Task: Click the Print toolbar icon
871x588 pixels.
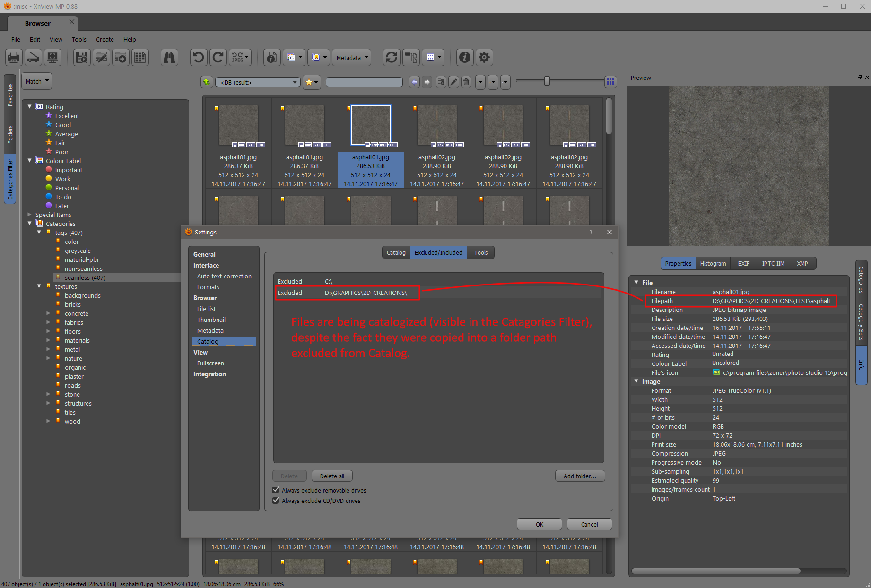Action: tap(14, 58)
